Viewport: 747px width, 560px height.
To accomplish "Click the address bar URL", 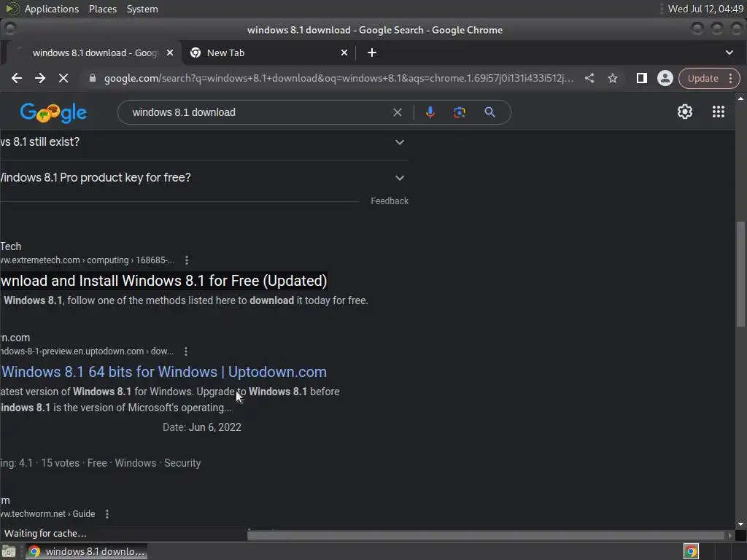I will point(338,78).
